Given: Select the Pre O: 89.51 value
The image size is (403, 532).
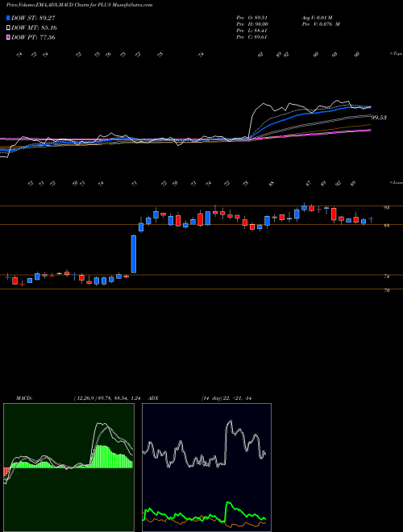Looking at the screenshot, I should point(251,18).
